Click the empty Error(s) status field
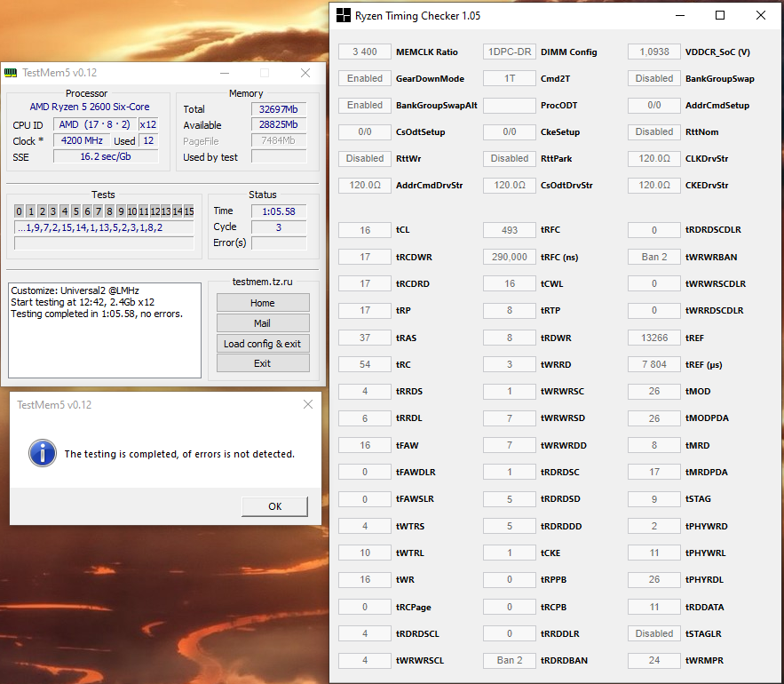784x684 pixels. [279, 243]
